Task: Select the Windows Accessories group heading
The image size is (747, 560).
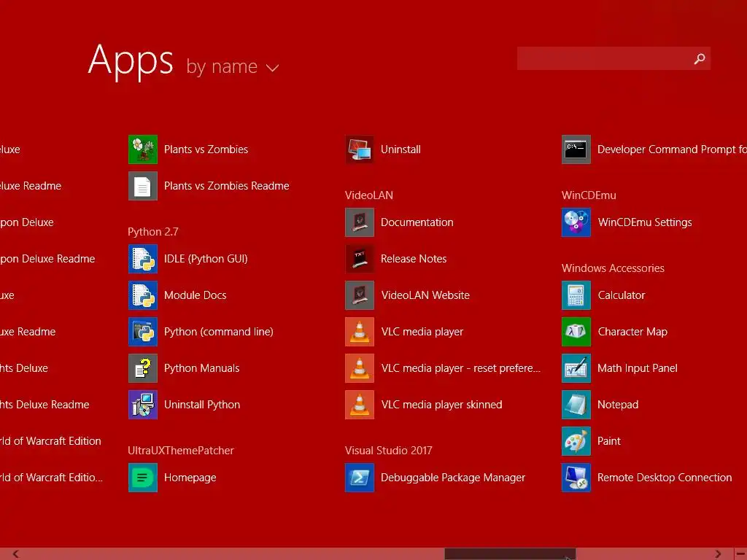Action: [613, 268]
